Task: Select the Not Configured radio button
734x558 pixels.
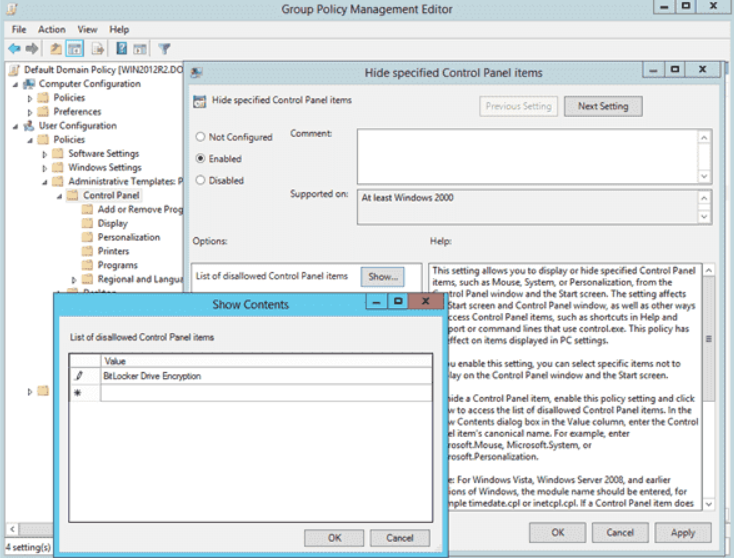Action: 200,137
